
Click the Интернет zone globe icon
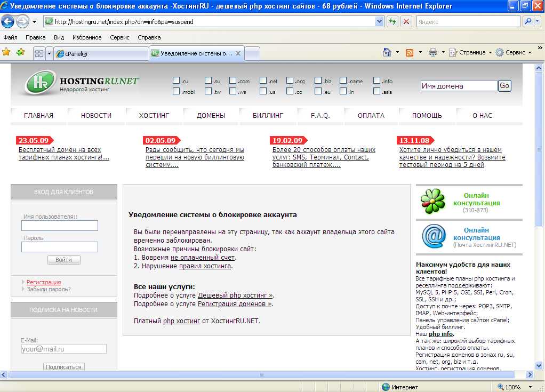tap(386, 387)
